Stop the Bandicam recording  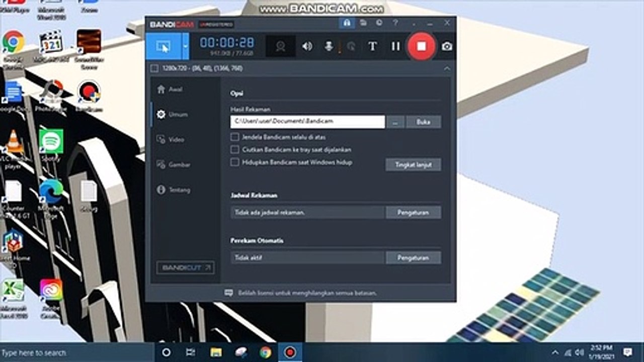421,46
